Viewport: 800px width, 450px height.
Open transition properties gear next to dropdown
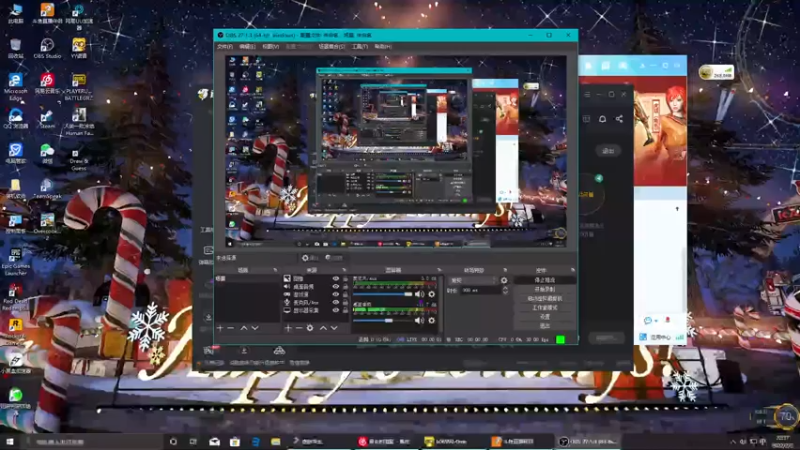pos(504,280)
